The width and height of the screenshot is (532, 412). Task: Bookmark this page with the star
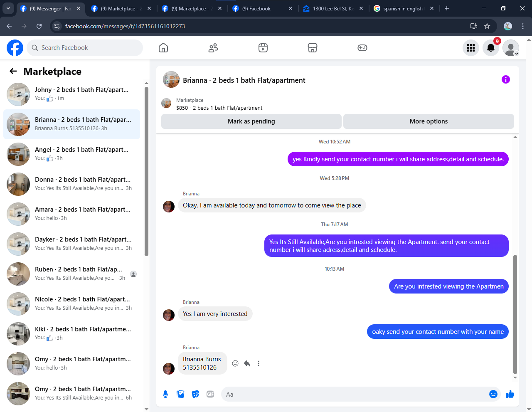coord(487,26)
